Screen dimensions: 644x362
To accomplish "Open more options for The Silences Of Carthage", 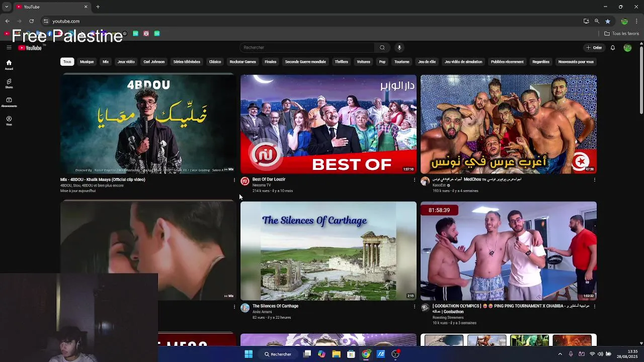I will (x=415, y=307).
